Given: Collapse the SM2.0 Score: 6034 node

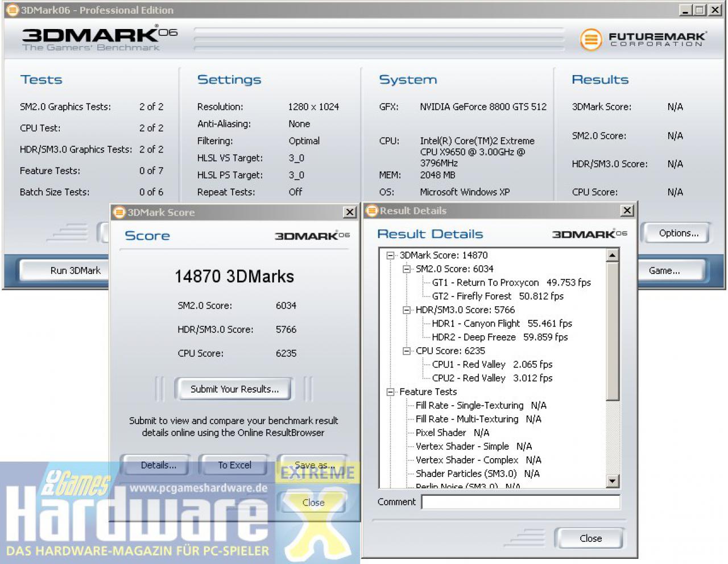Looking at the screenshot, I should 407,269.
